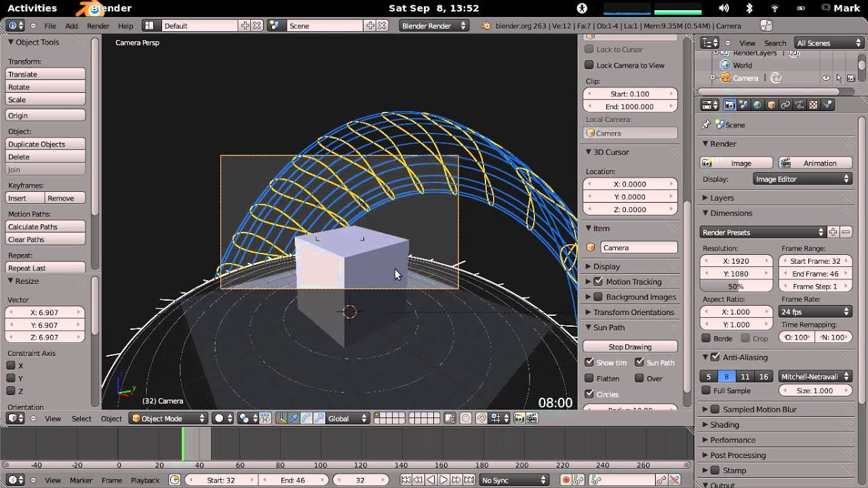Click the Activities button in top bar
Viewport: 868px width, 488px height.
pos(32,8)
